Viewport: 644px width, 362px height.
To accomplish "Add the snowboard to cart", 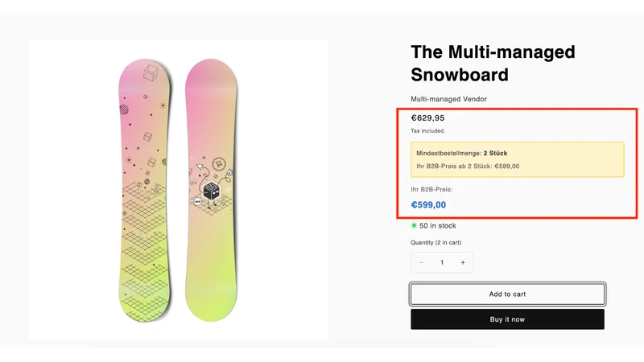I will (x=507, y=294).
